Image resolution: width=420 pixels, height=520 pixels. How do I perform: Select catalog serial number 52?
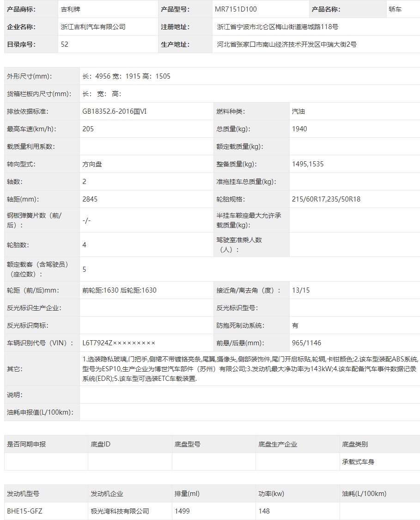click(x=65, y=44)
